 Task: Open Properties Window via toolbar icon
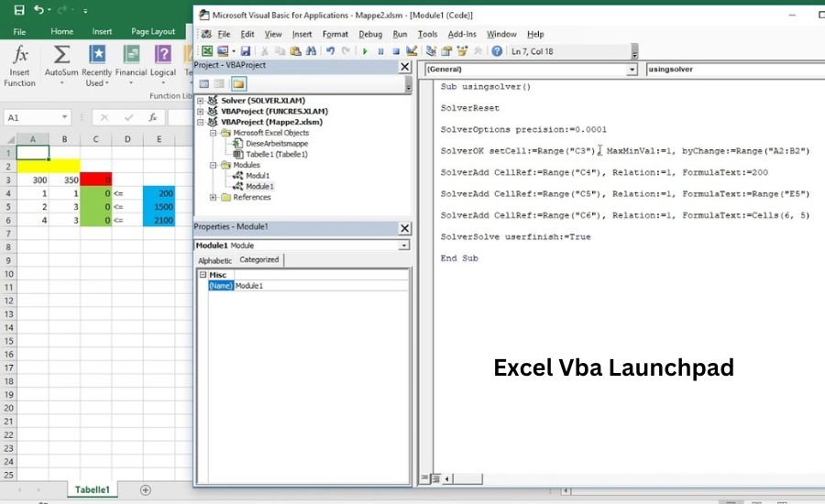pyautogui.click(x=446, y=51)
